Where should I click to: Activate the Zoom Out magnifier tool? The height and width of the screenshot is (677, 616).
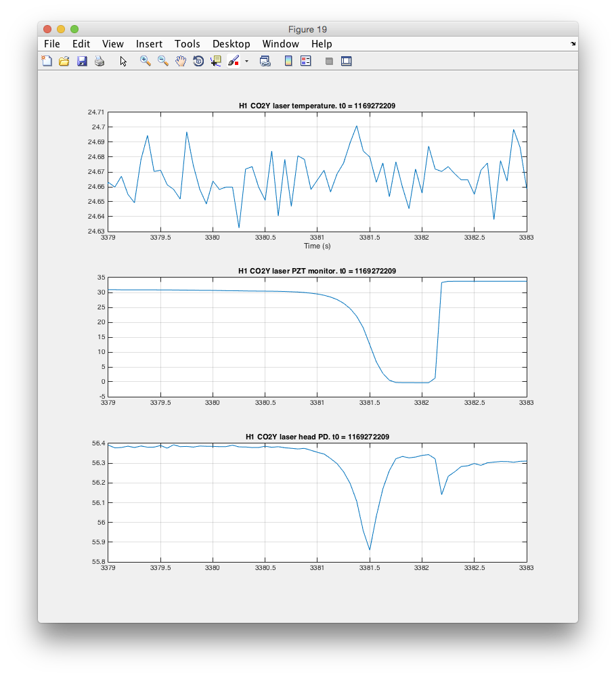tap(163, 62)
